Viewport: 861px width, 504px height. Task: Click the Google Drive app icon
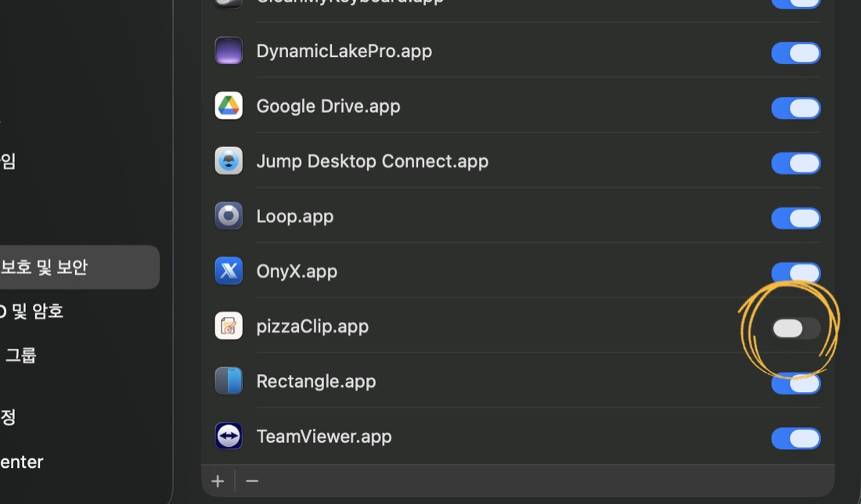[x=229, y=106]
